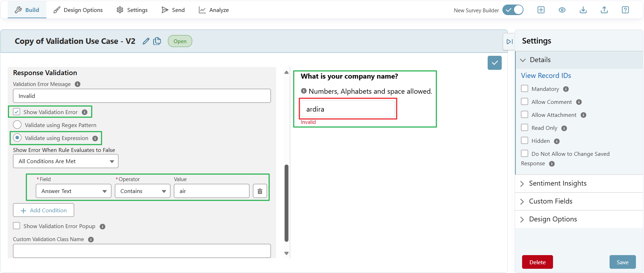Uncheck Show Validation Error checkbox
This screenshot has height=273, width=644.
point(17,112)
